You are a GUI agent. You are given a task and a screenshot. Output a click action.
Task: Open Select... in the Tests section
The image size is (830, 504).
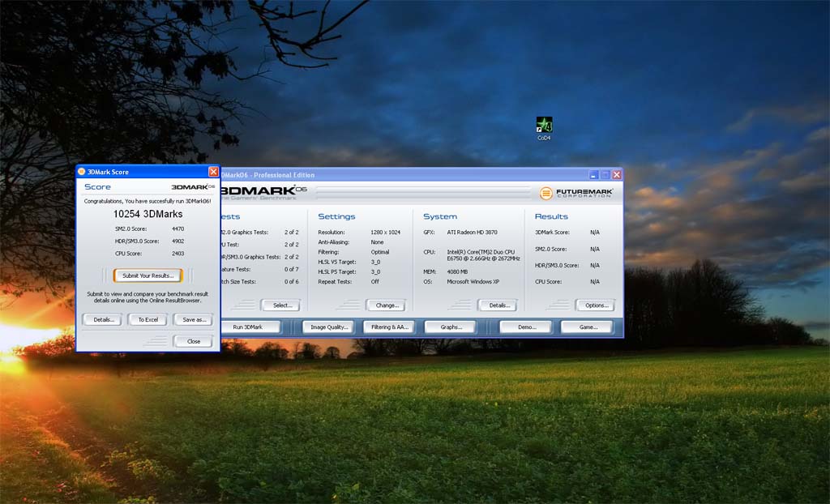[280, 305]
